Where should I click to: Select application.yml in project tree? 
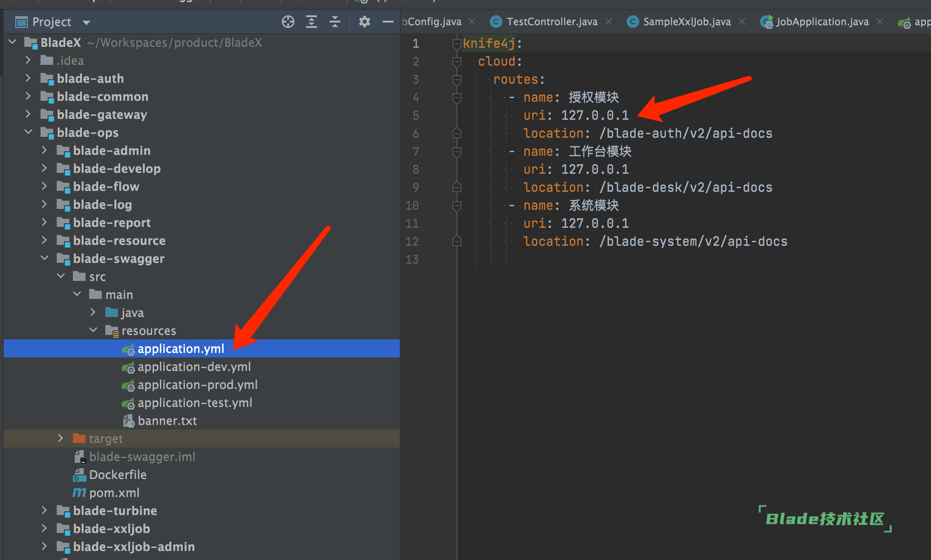coord(202,348)
